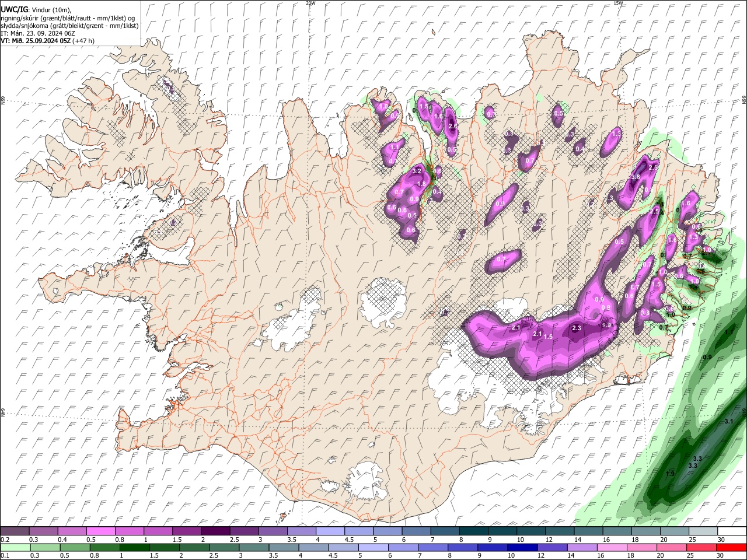Click the top-row legend swatch between 1 and 1.5
The height and width of the screenshot is (560, 747).
coord(158,531)
